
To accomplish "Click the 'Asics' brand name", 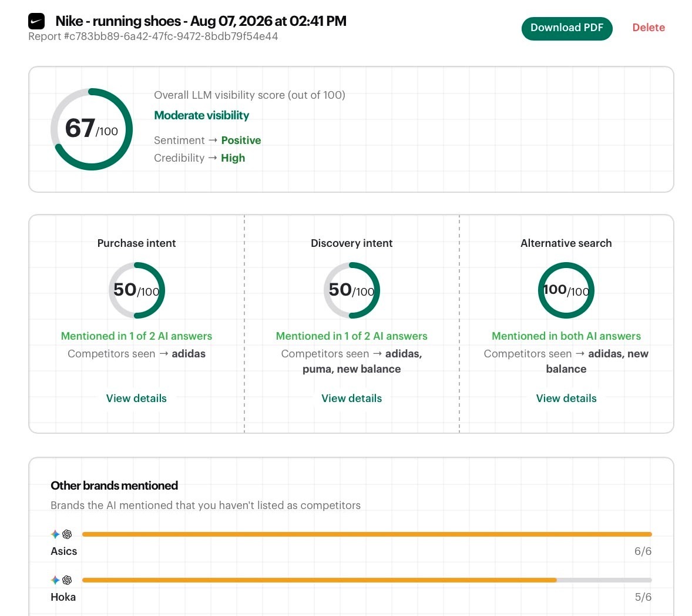I will tap(63, 551).
